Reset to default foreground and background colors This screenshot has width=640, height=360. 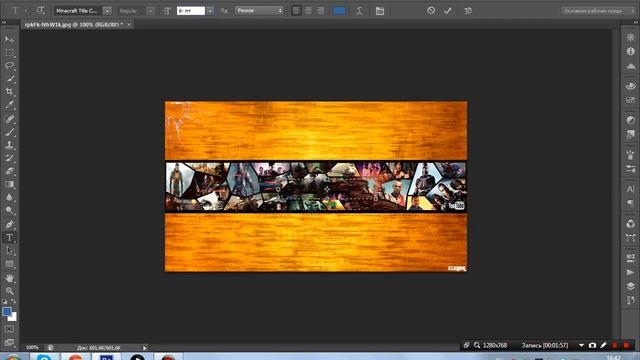click(x=4, y=302)
